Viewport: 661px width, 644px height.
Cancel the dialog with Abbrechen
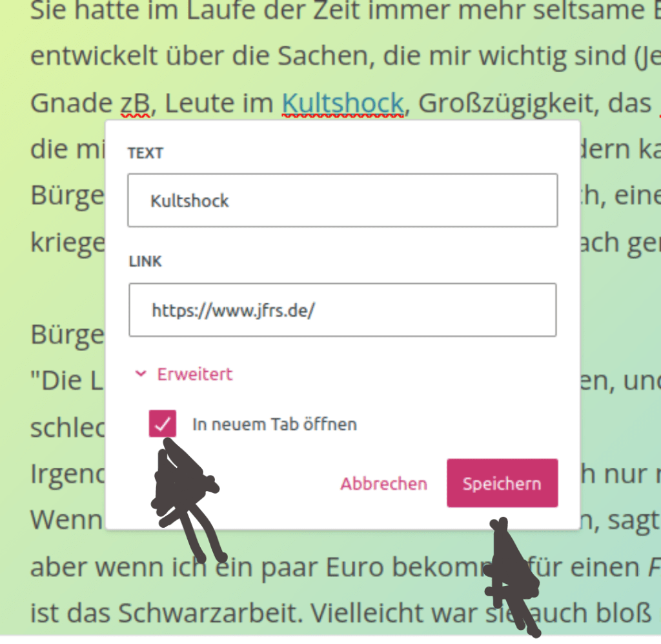[383, 483]
